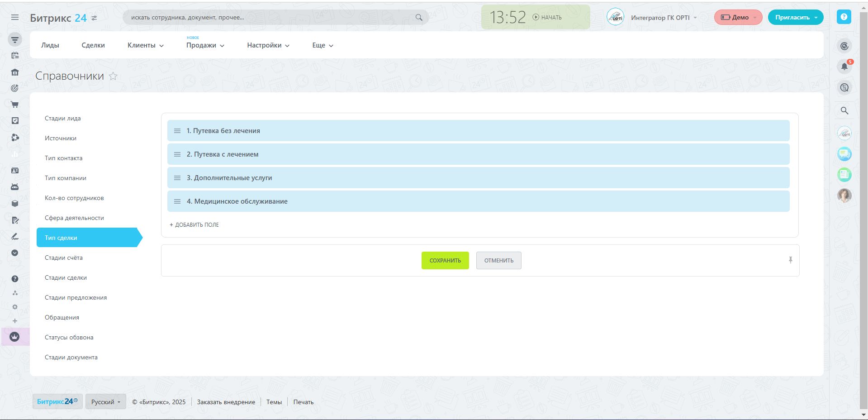Toggle the pin on the save panel
868x420 pixels.
[x=790, y=260]
